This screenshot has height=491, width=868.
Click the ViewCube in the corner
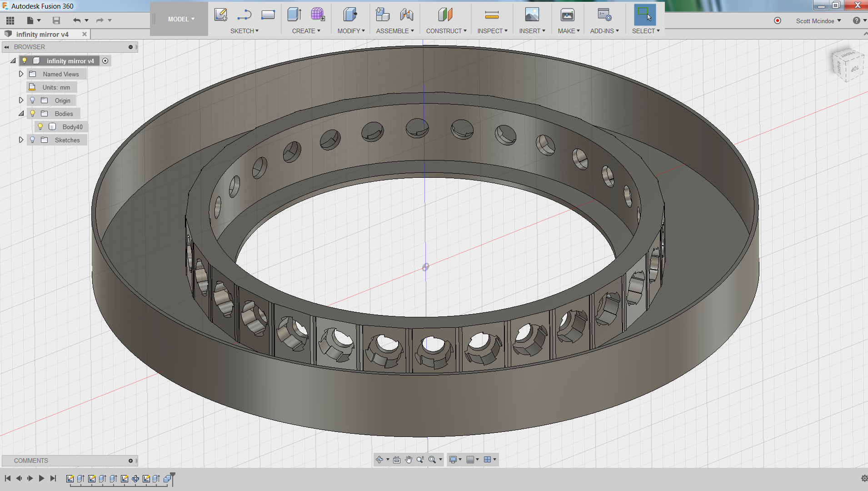pos(848,65)
